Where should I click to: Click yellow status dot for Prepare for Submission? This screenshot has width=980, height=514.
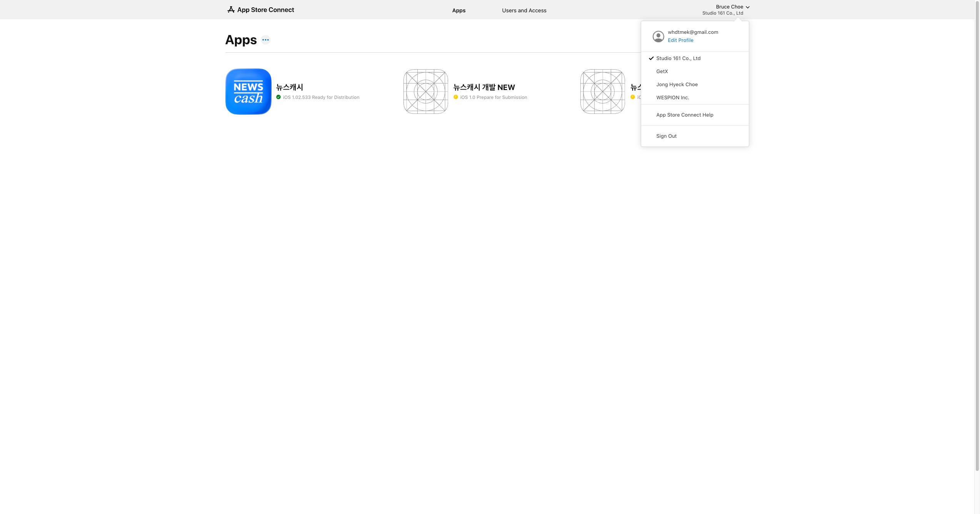click(x=456, y=97)
